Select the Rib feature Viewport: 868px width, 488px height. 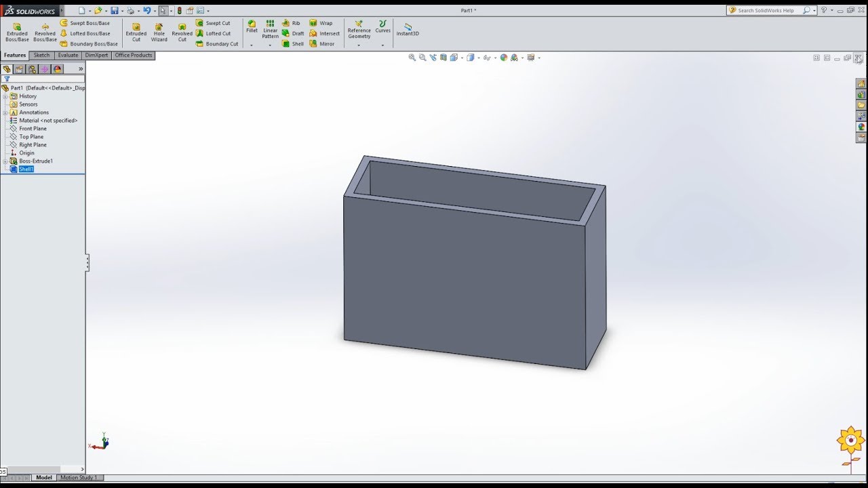(291, 23)
